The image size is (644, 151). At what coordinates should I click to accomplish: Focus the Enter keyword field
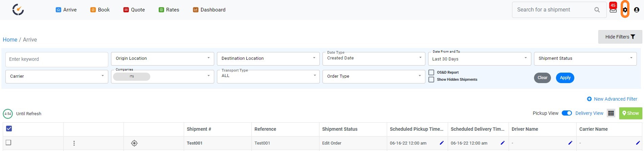57,59
